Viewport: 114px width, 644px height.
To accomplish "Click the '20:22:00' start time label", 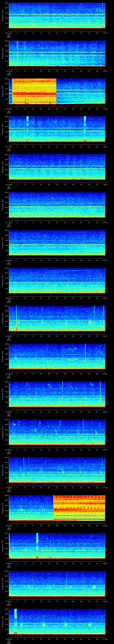I will (9, 336).
